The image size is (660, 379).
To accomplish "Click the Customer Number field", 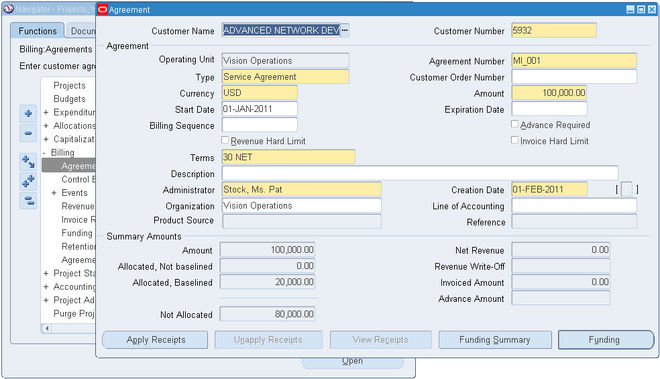I will tap(554, 30).
